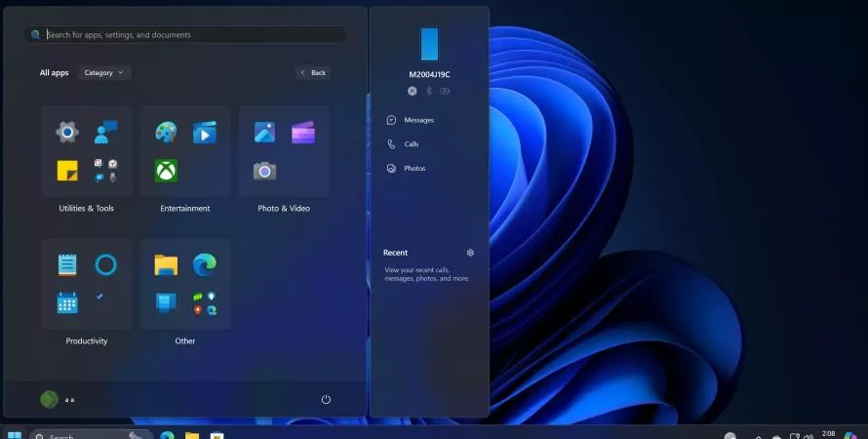The image size is (868, 439).
Task: Go Back from All apps view
Action: click(313, 72)
